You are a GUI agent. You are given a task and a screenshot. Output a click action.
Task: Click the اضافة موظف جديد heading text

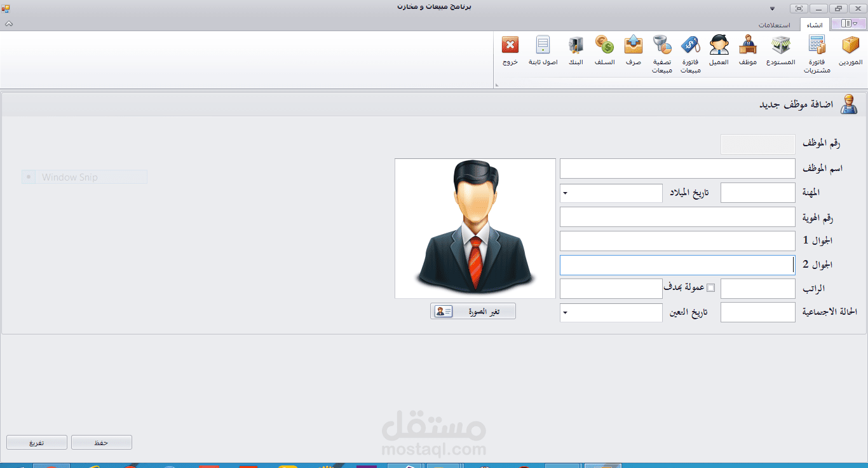pos(796,104)
